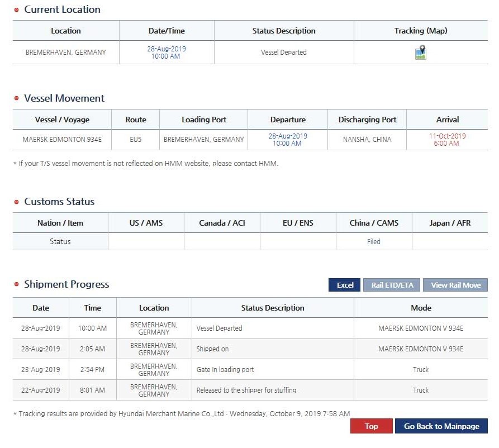Jump to page top with Top button
Viewport: 499px width, 448px height.
371,426
